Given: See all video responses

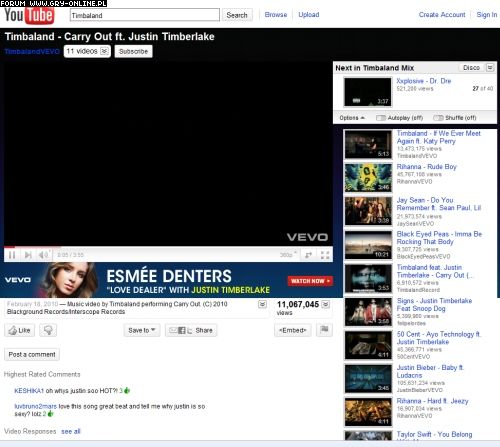Looking at the screenshot, I should coord(71,431).
